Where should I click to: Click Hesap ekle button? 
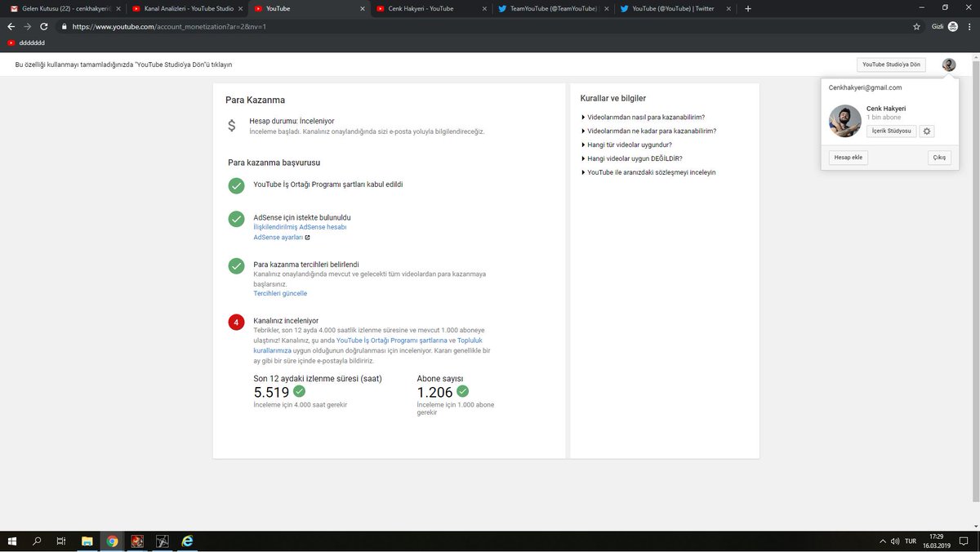[x=848, y=158]
